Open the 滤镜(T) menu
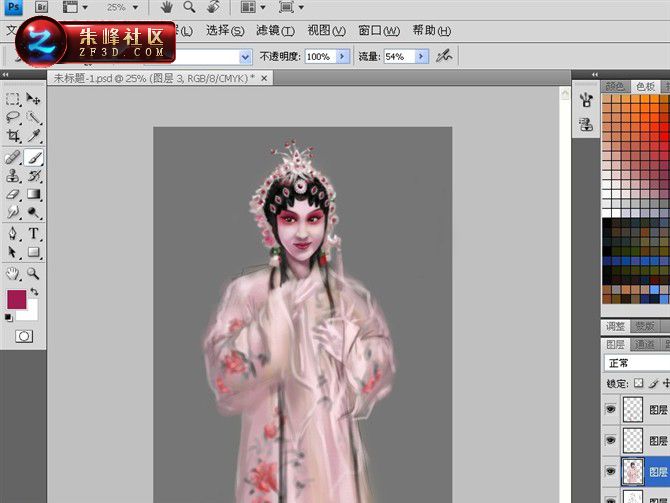670x503 pixels. [276, 31]
